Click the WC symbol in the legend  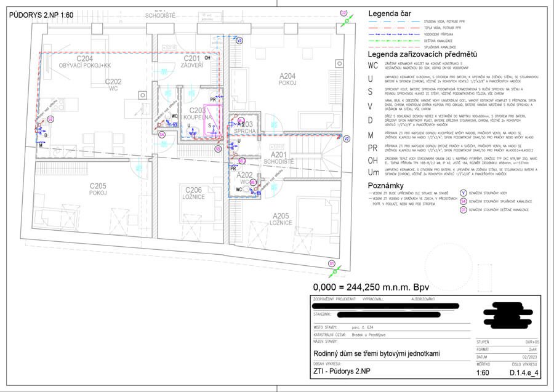click(372, 66)
